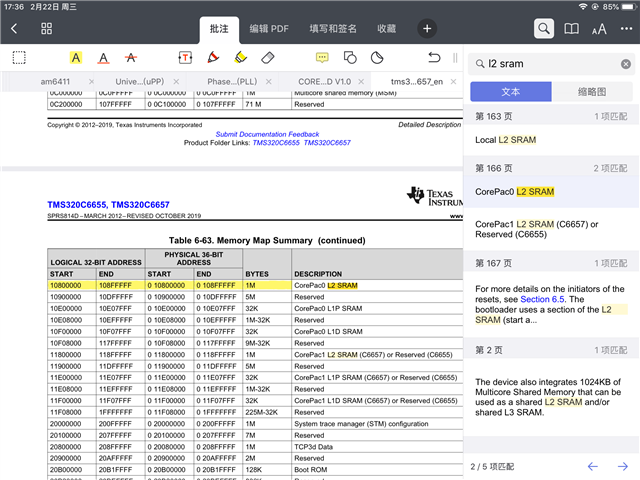640x480 pixels.
Task: Activate the eraser tool
Action: coord(267,58)
